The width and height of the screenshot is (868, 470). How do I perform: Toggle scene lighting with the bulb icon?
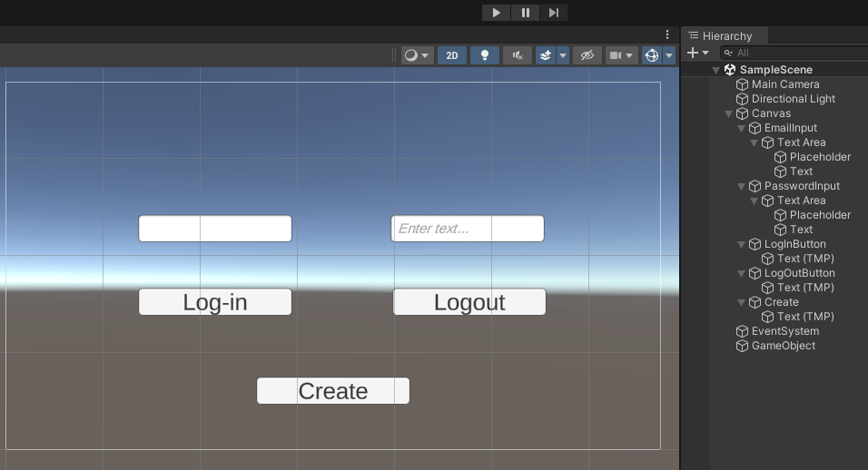(484, 55)
